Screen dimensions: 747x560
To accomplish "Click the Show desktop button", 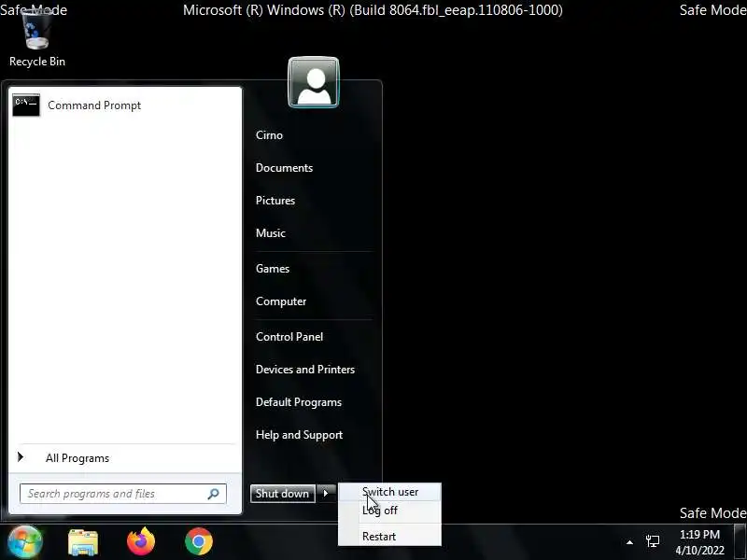I will 740,542.
